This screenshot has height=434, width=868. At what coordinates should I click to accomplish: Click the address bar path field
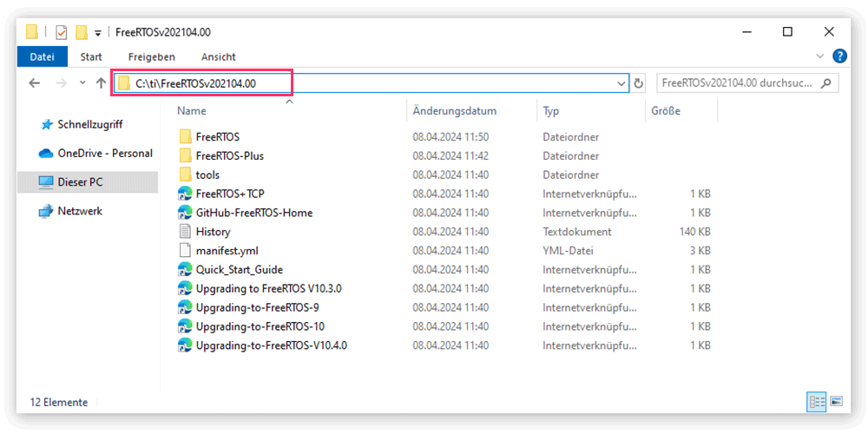click(371, 83)
